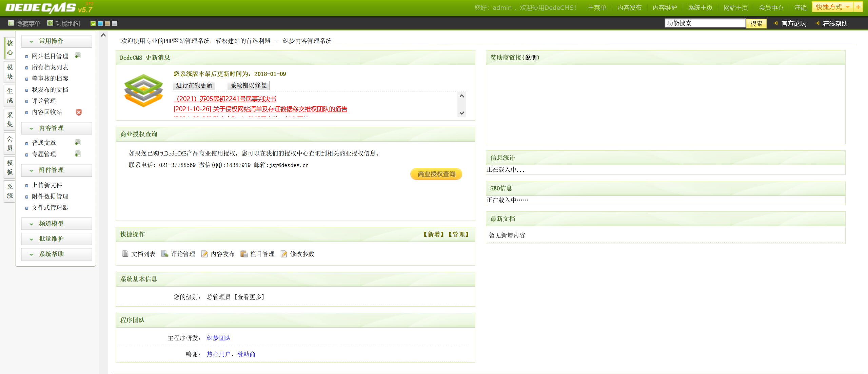Open 内容发布 in the top menu
Viewport: 868px width, 374px height.
pos(629,7)
